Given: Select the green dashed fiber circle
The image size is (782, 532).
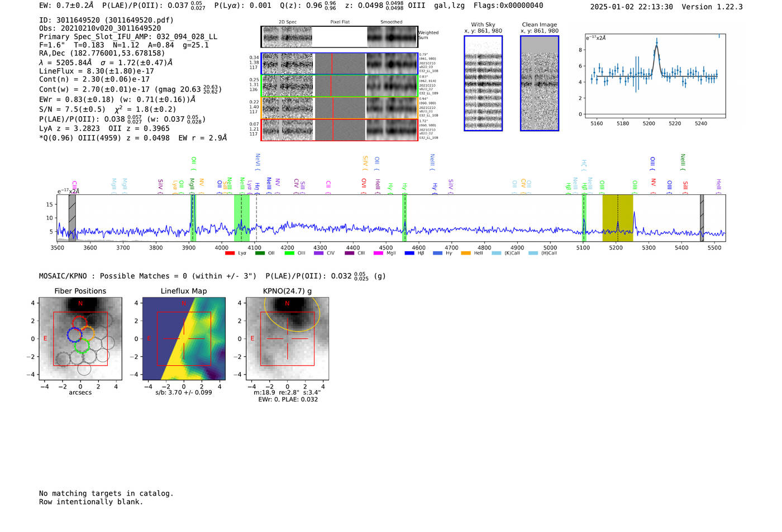Looking at the screenshot, I should (x=82, y=346).
